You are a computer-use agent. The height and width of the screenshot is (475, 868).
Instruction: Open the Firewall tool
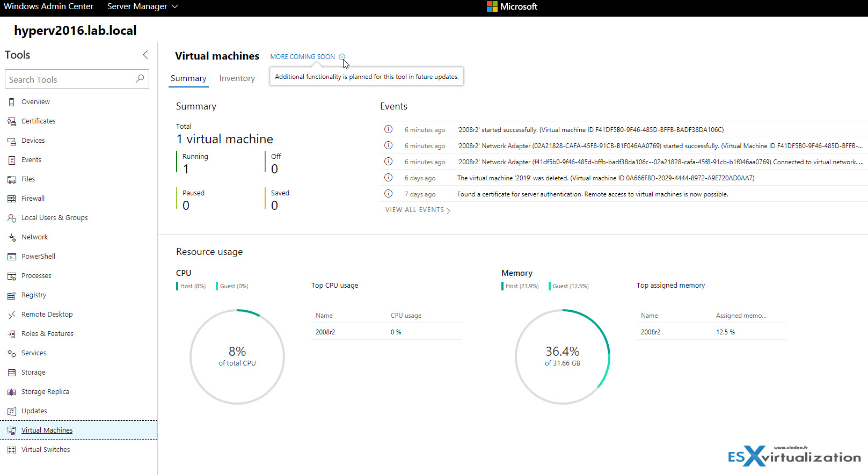tap(33, 199)
